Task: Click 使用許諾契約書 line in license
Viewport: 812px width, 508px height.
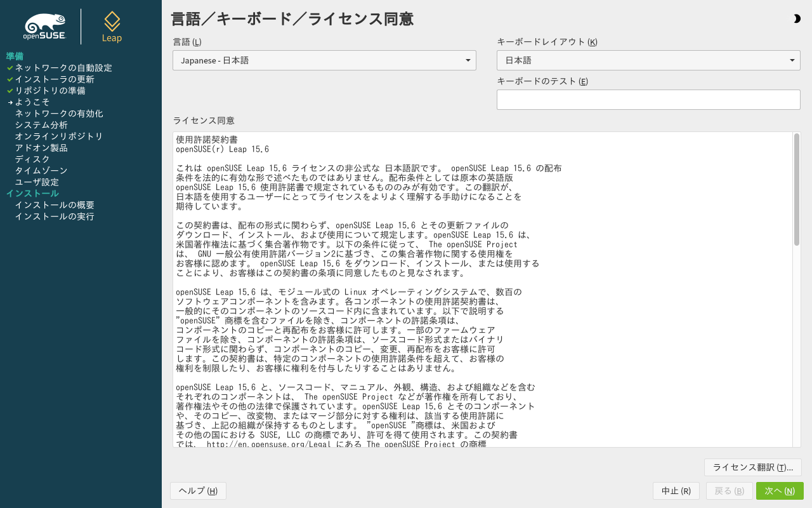Action: 207,140
